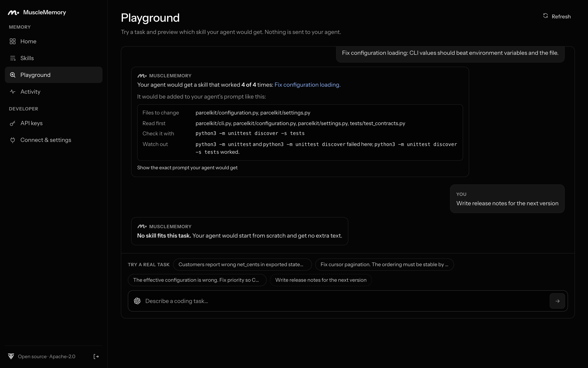Click the send arrow button
Viewport: 588px width, 368px height.
557,301
